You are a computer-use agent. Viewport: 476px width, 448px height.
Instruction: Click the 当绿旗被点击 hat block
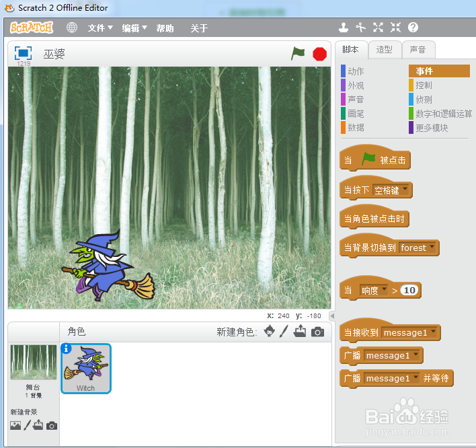coord(375,158)
